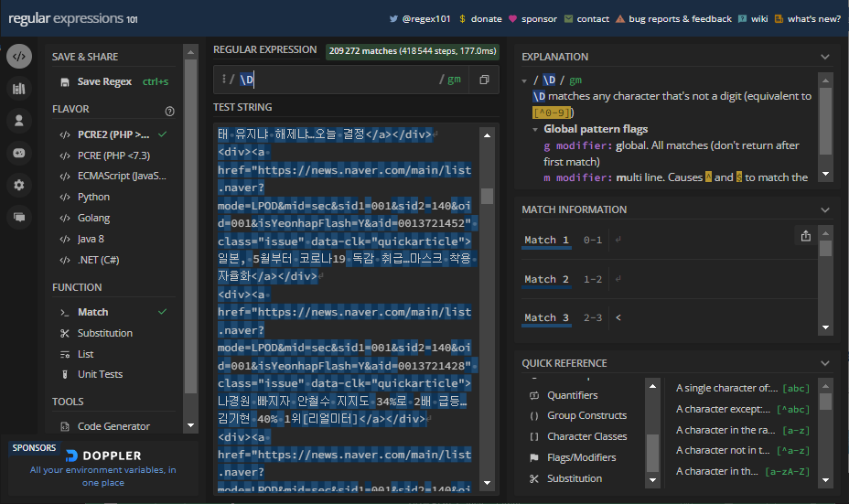Click the Twitter bird icon

click(x=393, y=19)
